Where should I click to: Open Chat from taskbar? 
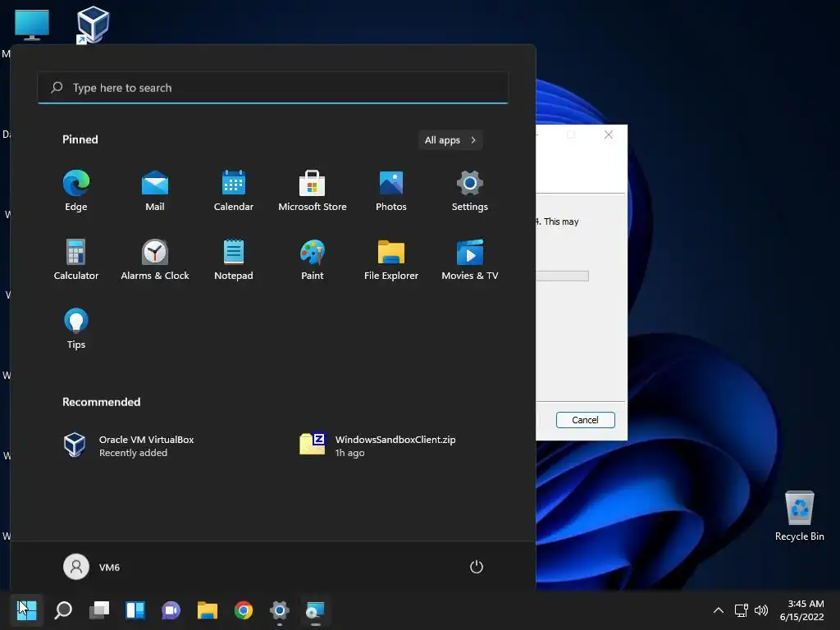pyautogui.click(x=171, y=610)
